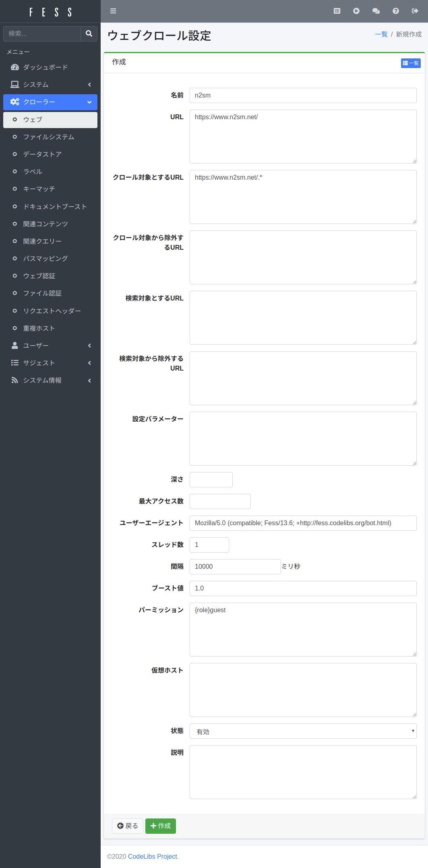Collapse the クローラー sidebar menu

(50, 102)
